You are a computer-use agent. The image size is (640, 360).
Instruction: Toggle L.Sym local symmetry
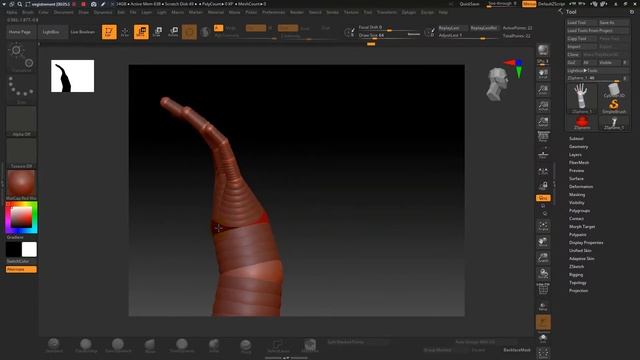click(x=543, y=171)
